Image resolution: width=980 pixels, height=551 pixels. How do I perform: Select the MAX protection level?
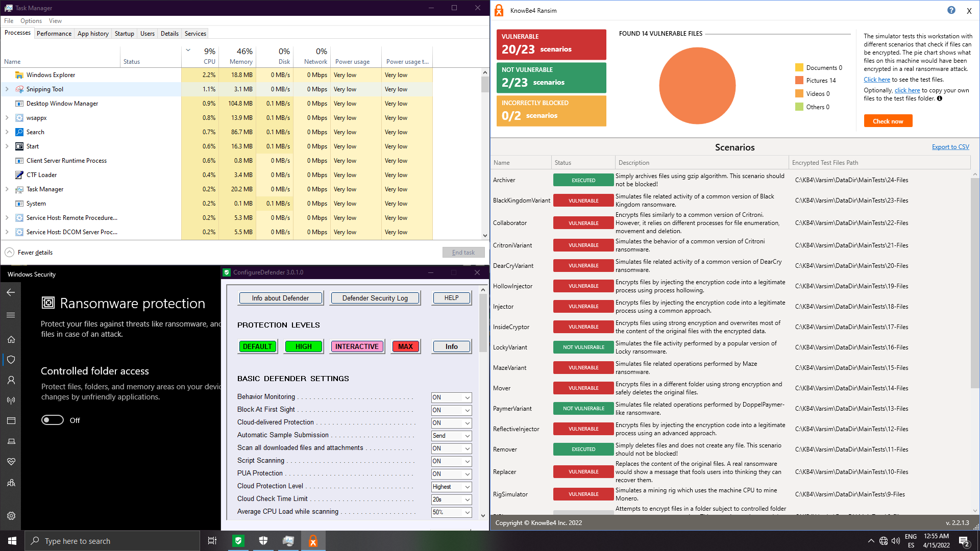(405, 346)
